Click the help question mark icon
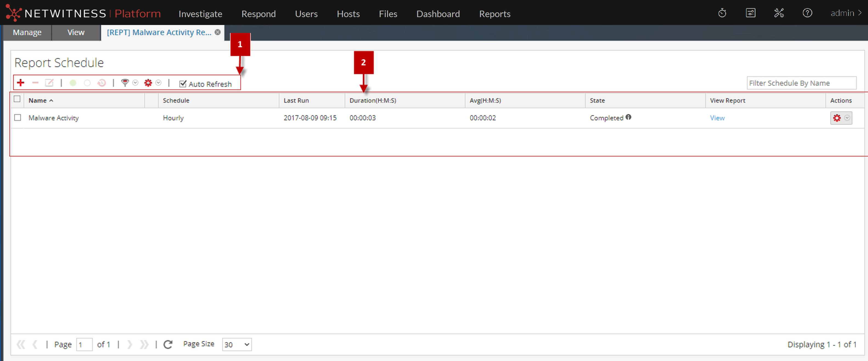 [x=807, y=13]
